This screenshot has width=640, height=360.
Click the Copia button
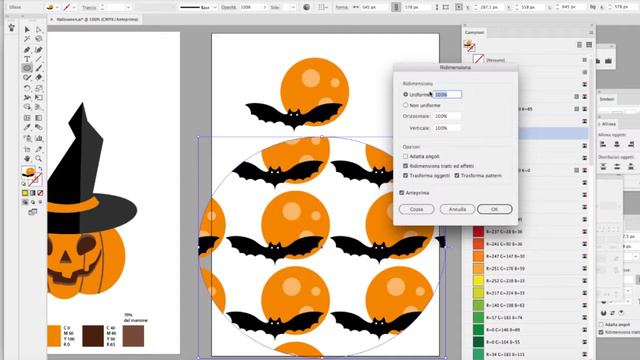click(416, 209)
